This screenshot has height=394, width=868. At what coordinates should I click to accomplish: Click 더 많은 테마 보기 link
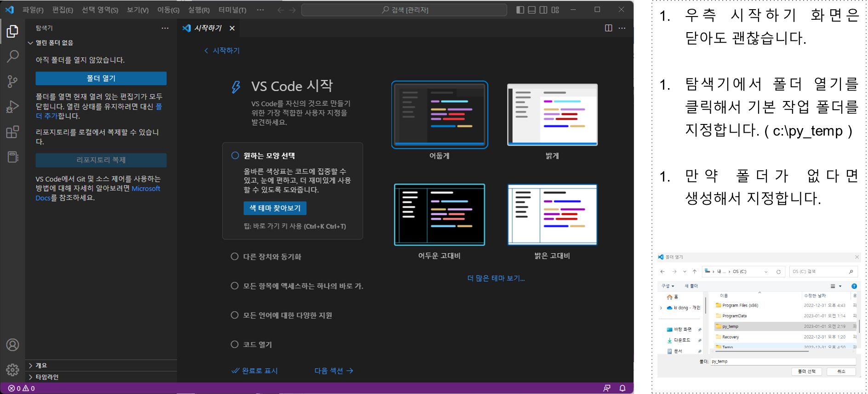tap(496, 278)
